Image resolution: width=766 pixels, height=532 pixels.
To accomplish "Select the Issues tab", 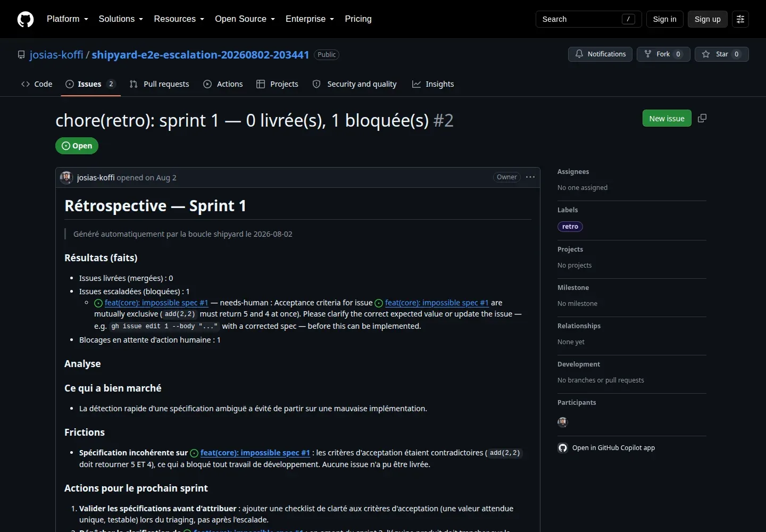I will tap(90, 84).
